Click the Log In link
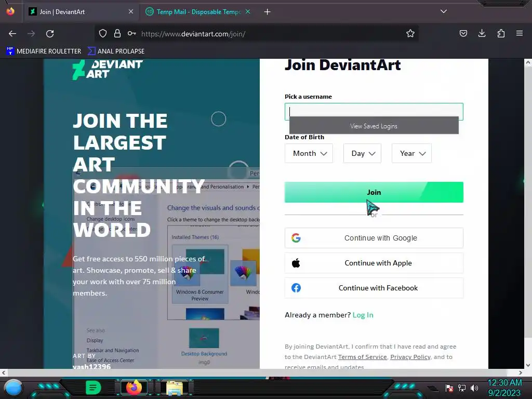The height and width of the screenshot is (399, 532). tap(363, 315)
